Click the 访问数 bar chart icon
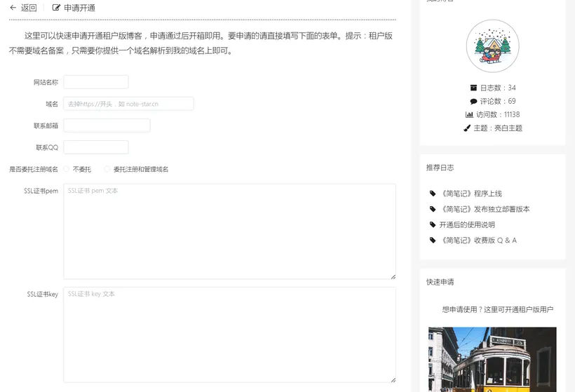This screenshot has height=392, width=575. 469,115
